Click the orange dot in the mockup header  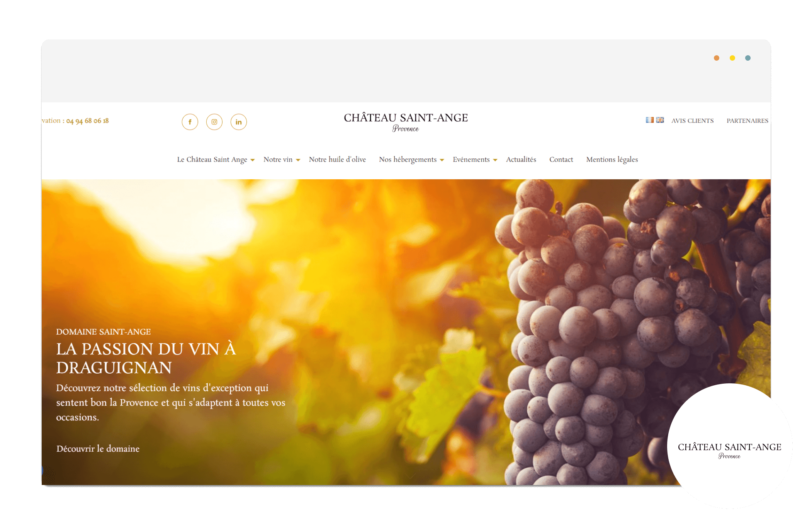(716, 58)
